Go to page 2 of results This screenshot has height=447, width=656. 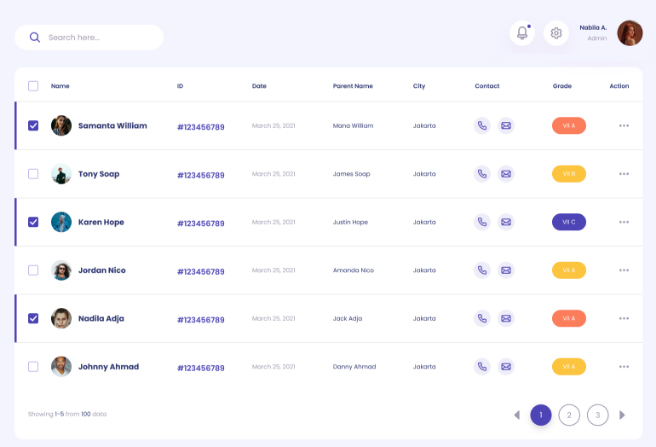pyautogui.click(x=569, y=414)
